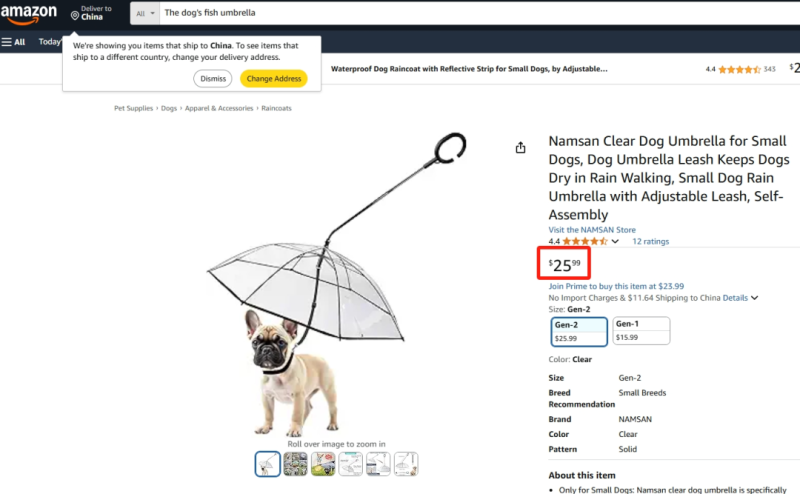Select the first product thumbnail image
Image resolution: width=800 pixels, height=494 pixels.
click(267, 464)
